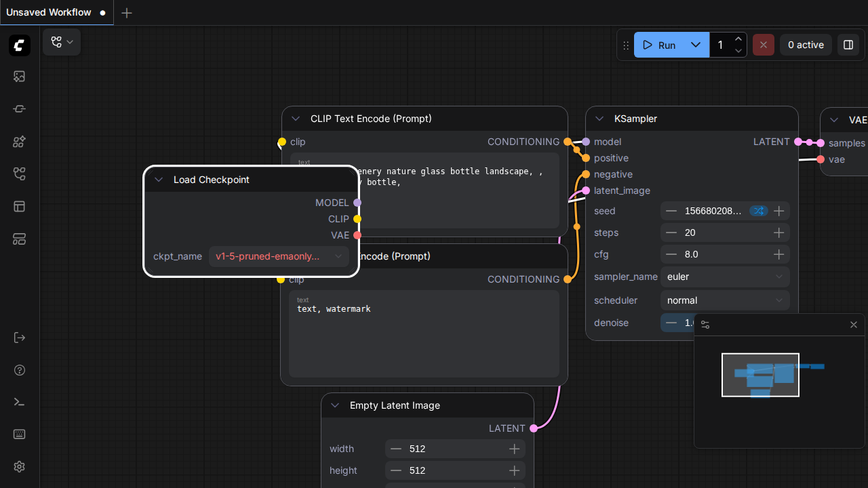This screenshot has height=488, width=868.
Task: Add a new workflow tab
Action: tap(127, 13)
